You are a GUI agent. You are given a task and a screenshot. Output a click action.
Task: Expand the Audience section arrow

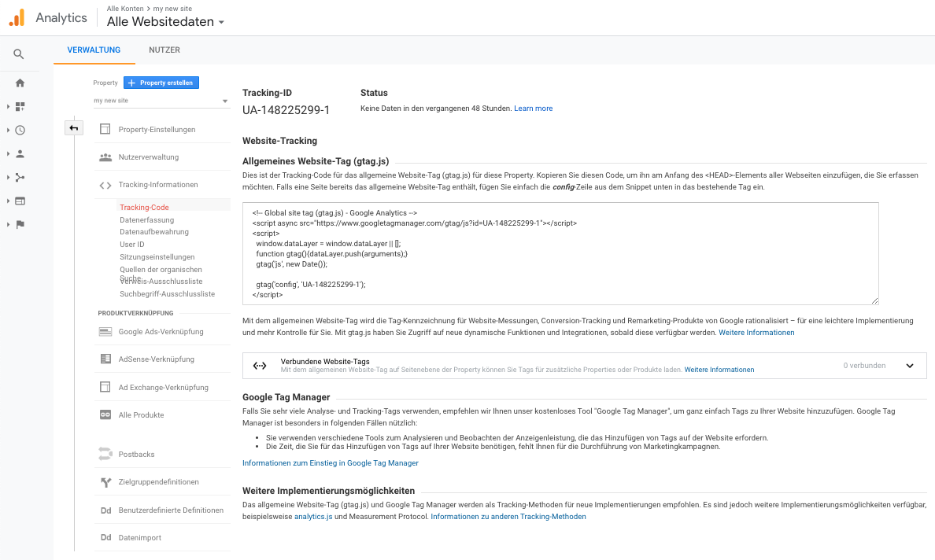click(8, 153)
